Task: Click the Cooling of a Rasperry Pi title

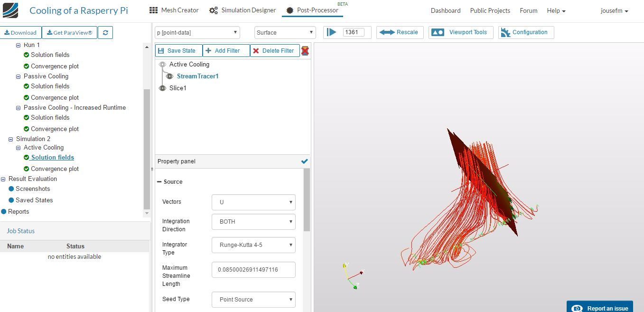Action: pyautogui.click(x=79, y=10)
